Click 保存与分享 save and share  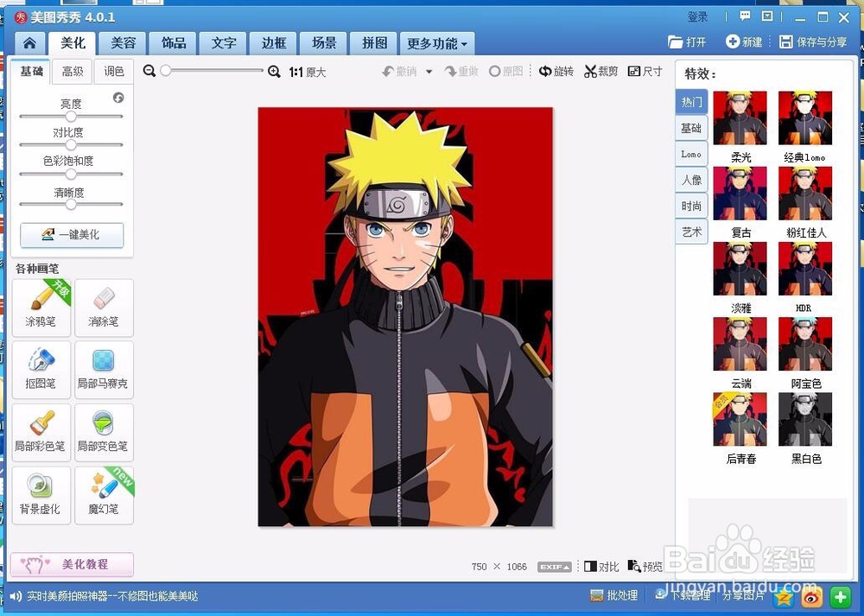[813, 41]
